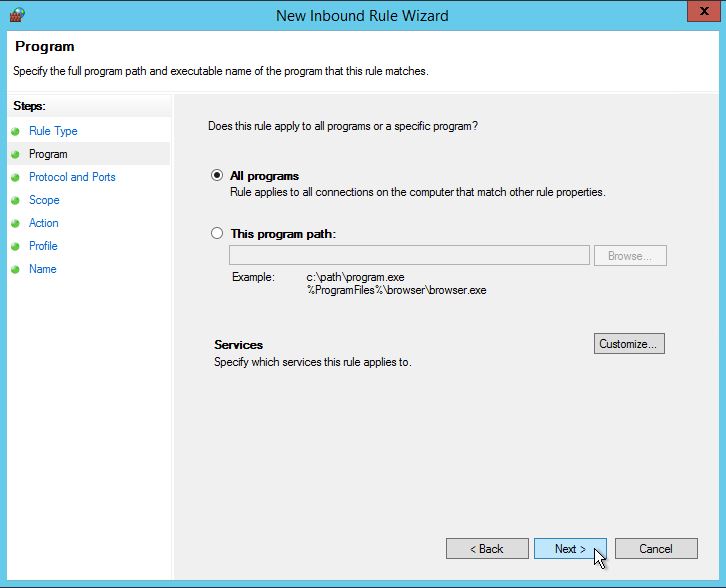This screenshot has height=588, width=726.
Task: Jump to the Protocol and Ports step
Action: [x=72, y=177]
